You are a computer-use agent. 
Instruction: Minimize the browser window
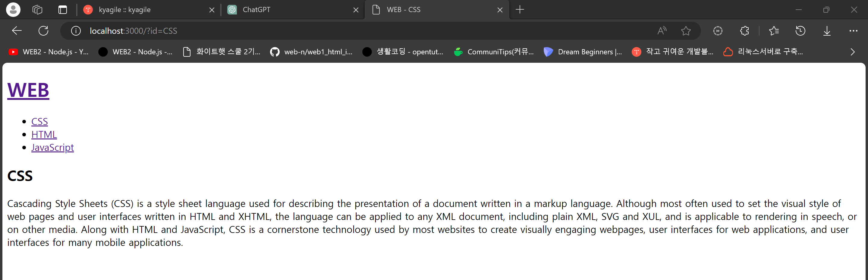[799, 10]
